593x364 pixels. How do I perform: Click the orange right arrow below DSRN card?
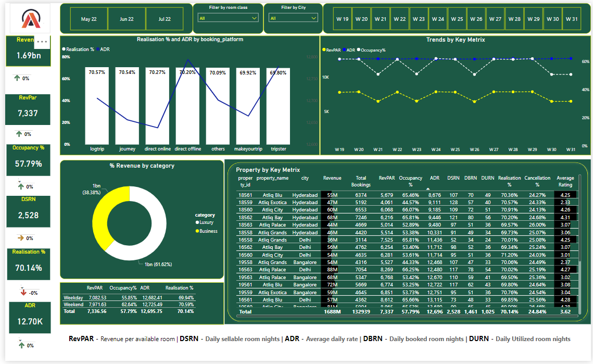tap(20, 238)
